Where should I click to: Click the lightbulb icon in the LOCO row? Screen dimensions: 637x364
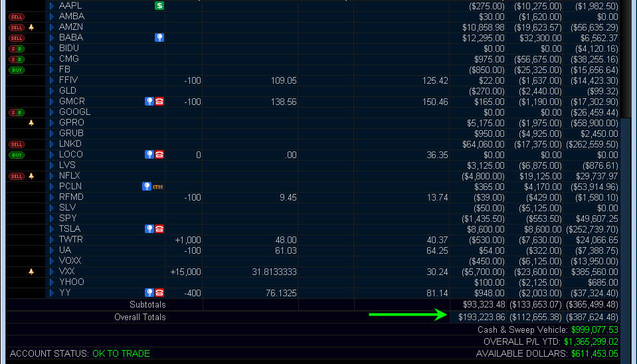pos(149,155)
